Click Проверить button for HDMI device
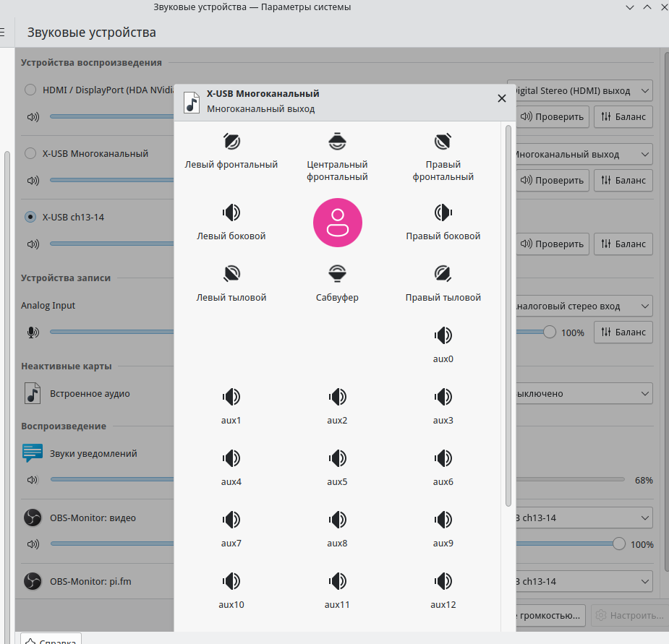The image size is (669, 644). [552, 117]
